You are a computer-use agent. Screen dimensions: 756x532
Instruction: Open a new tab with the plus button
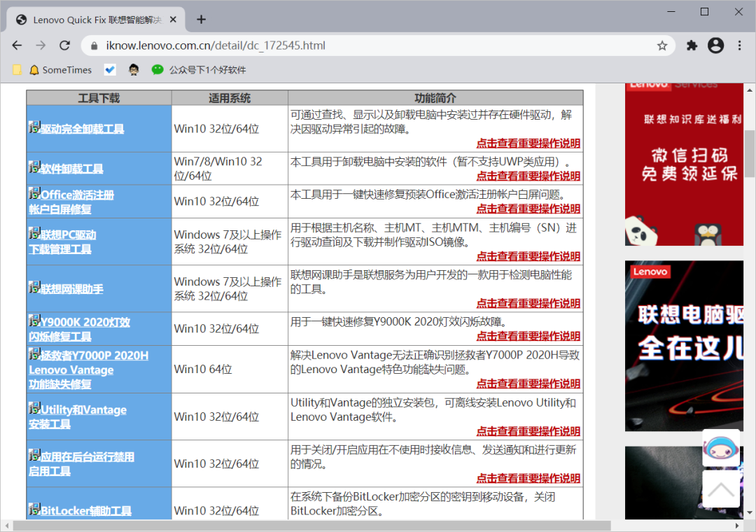pyautogui.click(x=201, y=19)
